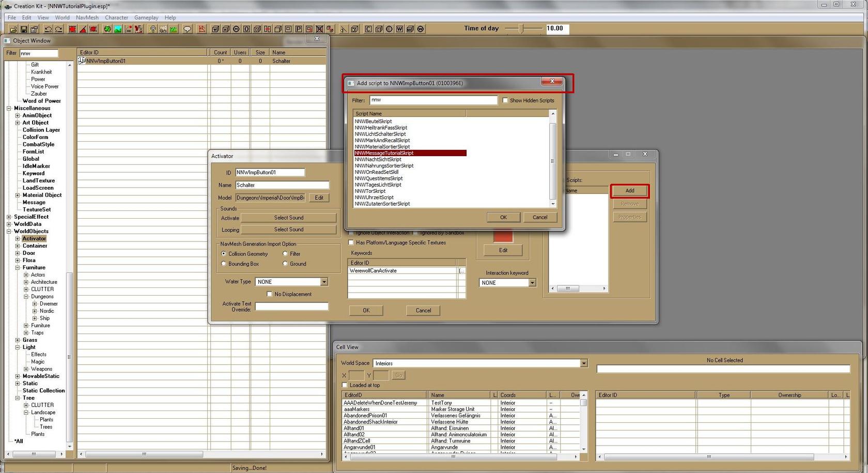
Task: Click the Add button for scripts
Action: pos(629,191)
